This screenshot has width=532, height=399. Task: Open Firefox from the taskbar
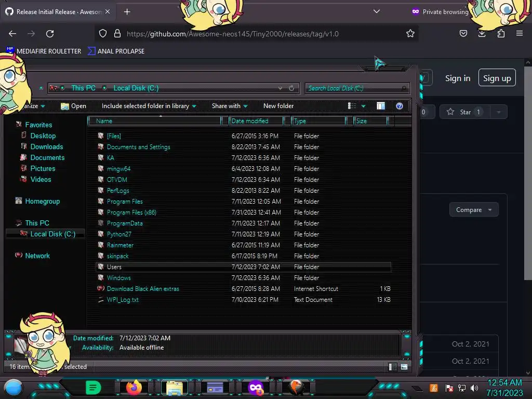click(134, 388)
